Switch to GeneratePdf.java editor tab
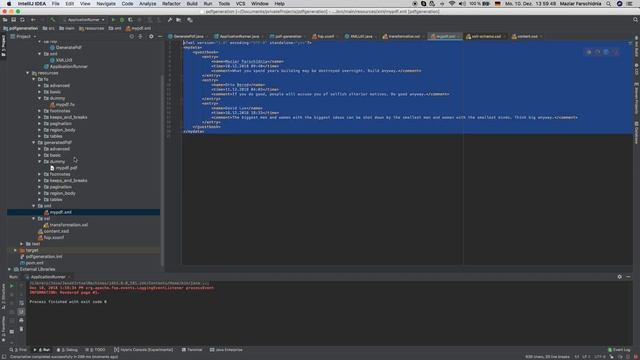 [188, 36]
